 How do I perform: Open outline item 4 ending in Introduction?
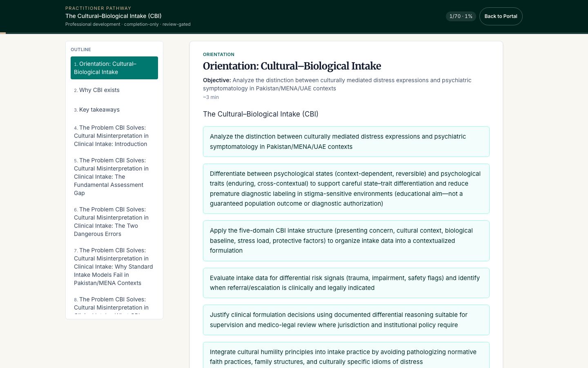114,136
